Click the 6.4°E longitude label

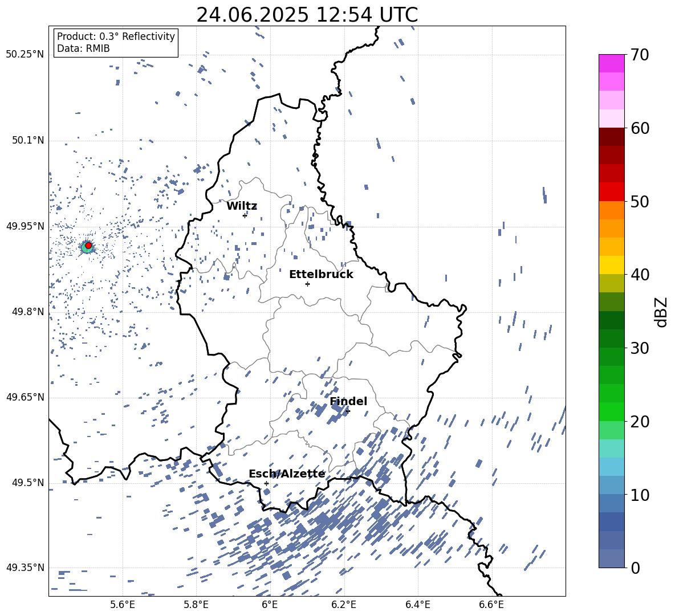(x=417, y=605)
